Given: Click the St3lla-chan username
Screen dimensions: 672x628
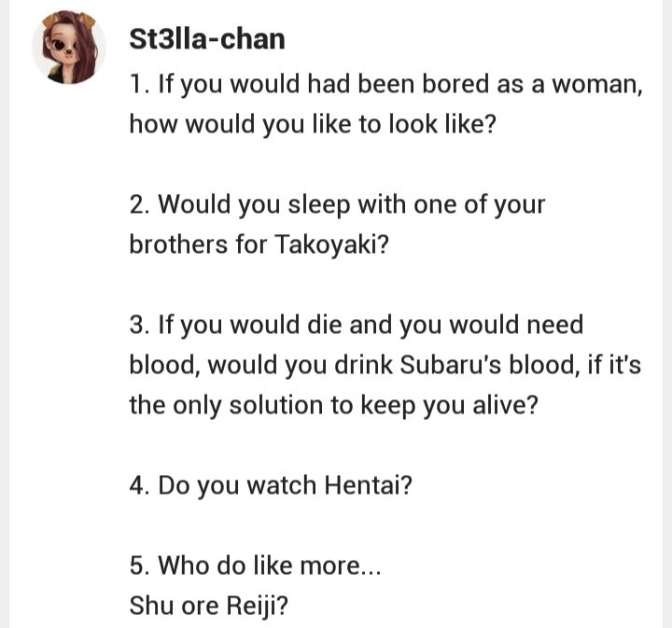Looking at the screenshot, I should [207, 39].
